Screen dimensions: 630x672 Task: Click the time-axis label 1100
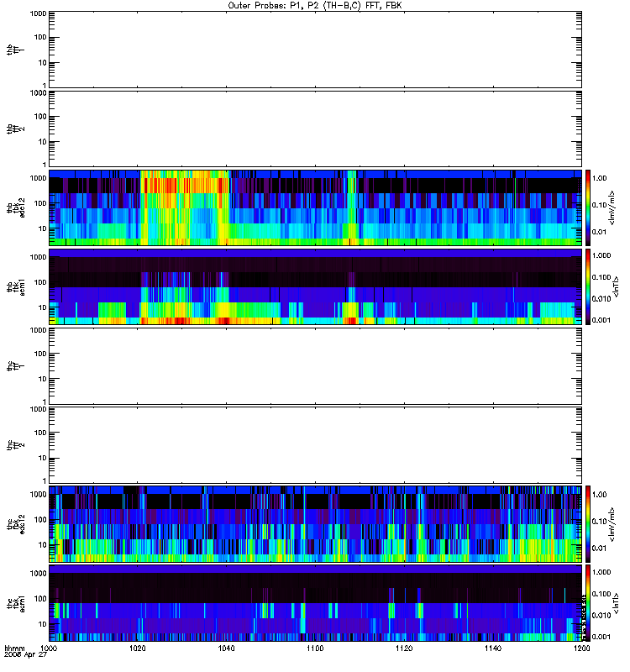click(315, 648)
